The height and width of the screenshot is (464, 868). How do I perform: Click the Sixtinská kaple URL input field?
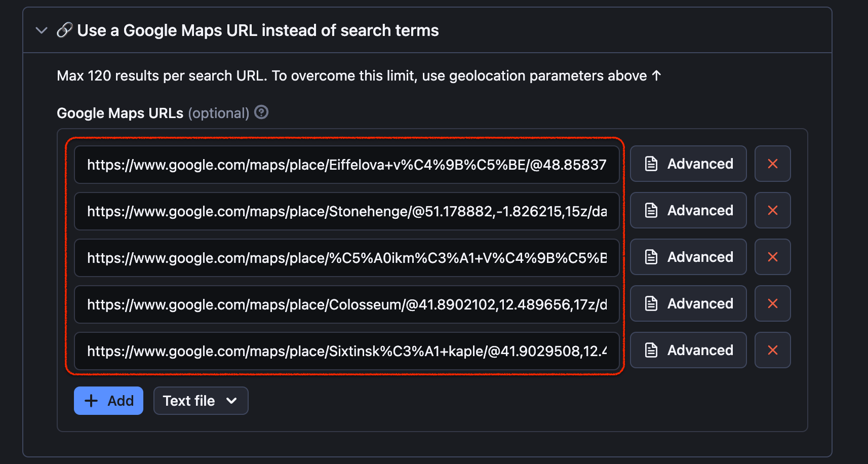click(347, 351)
